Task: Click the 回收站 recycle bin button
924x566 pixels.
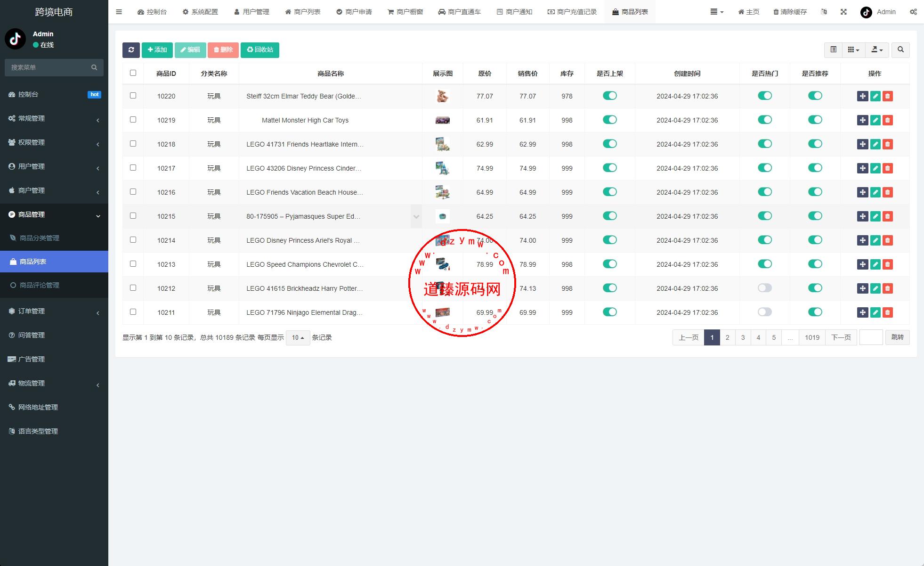Action: click(260, 50)
